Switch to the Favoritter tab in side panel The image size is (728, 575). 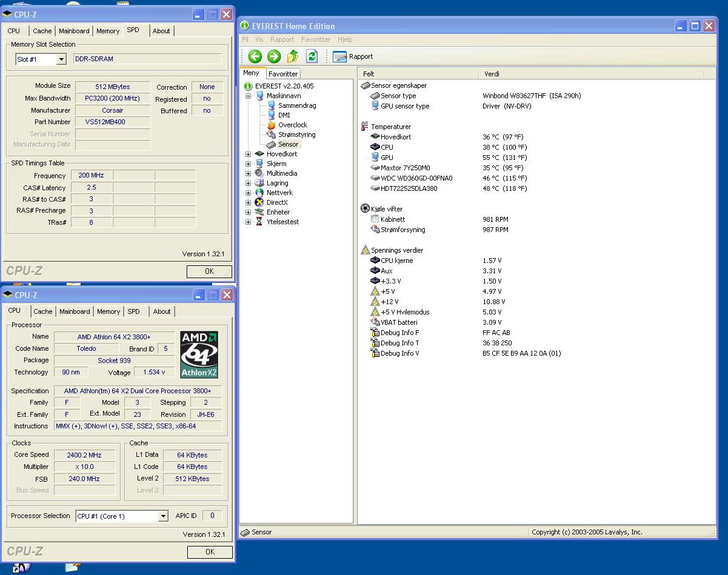283,73
